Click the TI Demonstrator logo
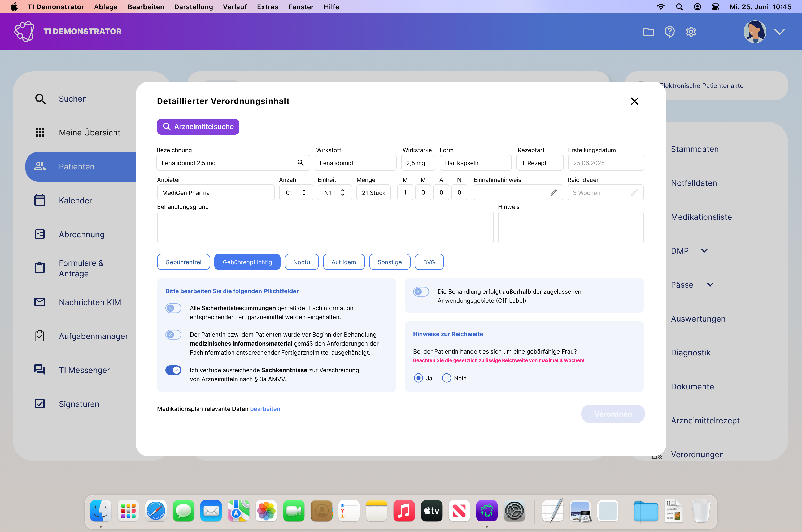This screenshot has width=802, height=532. pyautogui.click(x=24, y=31)
